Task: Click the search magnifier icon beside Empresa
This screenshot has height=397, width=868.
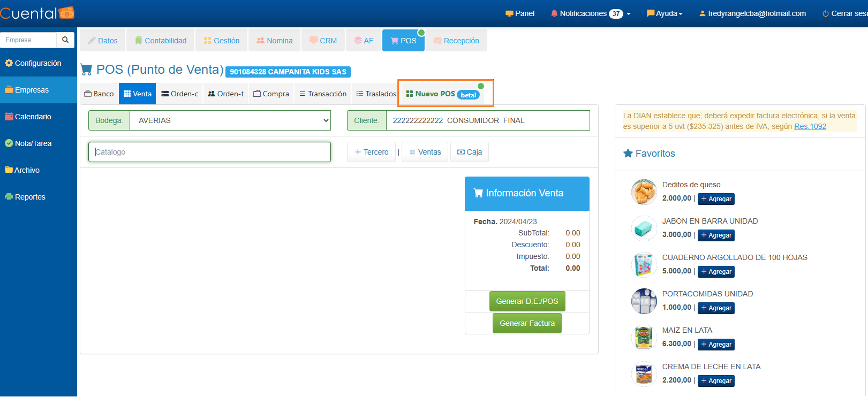Action: pyautogui.click(x=65, y=40)
